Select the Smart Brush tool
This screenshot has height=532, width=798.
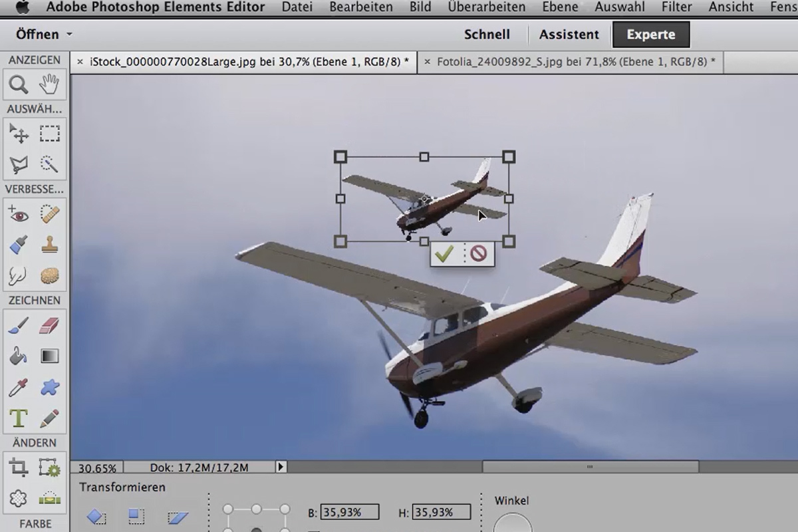click(19, 245)
